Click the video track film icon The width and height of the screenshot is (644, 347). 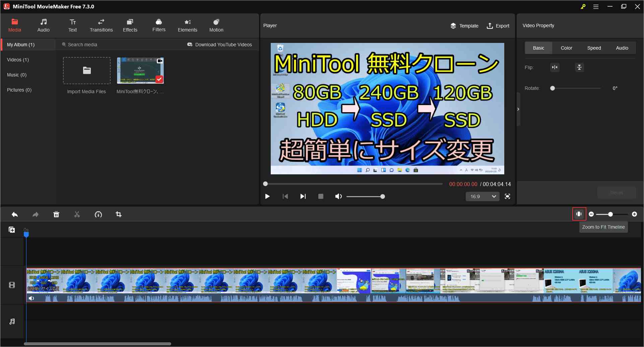12,285
